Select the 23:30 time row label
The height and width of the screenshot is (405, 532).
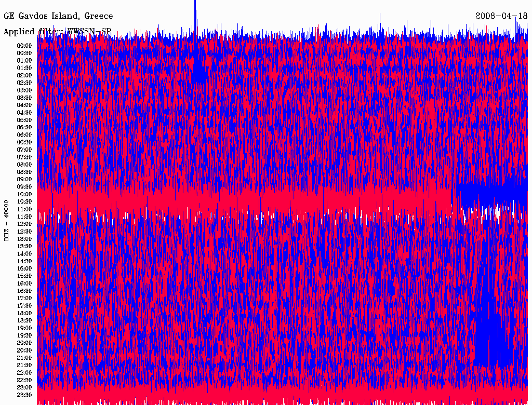click(24, 395)
